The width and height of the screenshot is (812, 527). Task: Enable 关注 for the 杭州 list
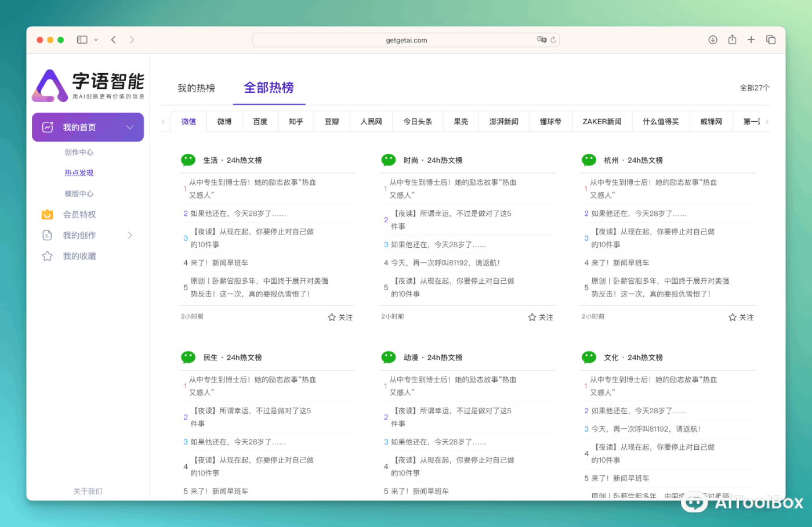pyautogui.click(x=740, y=317)
